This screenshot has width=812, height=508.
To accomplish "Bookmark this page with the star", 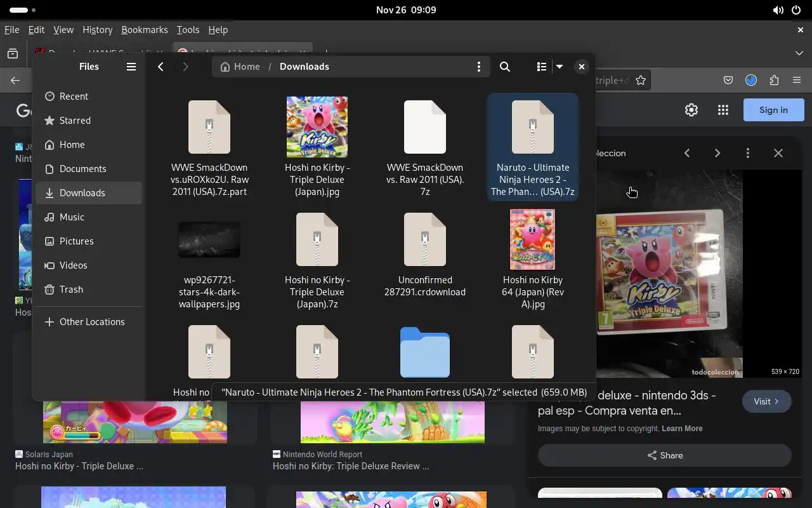I will pos(641,81).
